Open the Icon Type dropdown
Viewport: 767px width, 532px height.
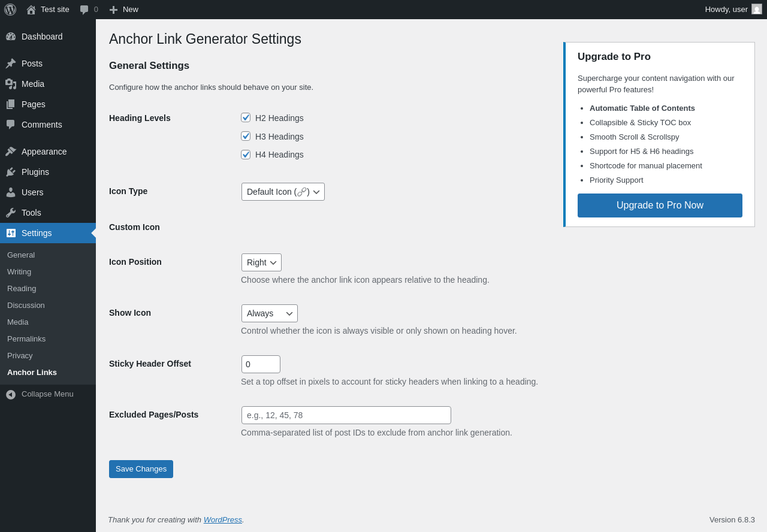click(283, 192)
